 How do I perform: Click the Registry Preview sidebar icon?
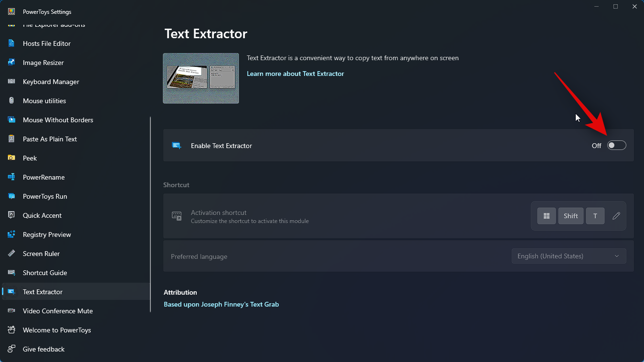pyautogui.click(x=11, y=234)
